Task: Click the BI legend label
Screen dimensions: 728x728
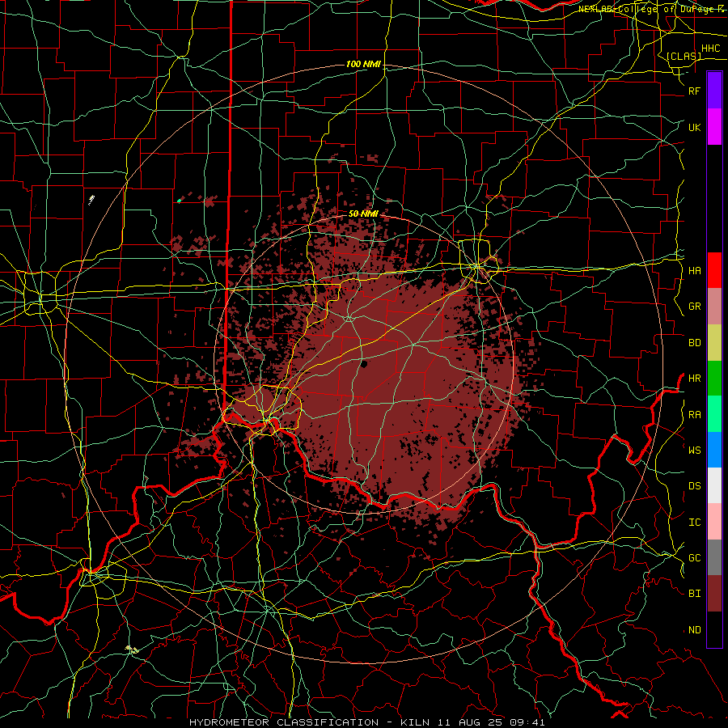Action: click(694, 594)
